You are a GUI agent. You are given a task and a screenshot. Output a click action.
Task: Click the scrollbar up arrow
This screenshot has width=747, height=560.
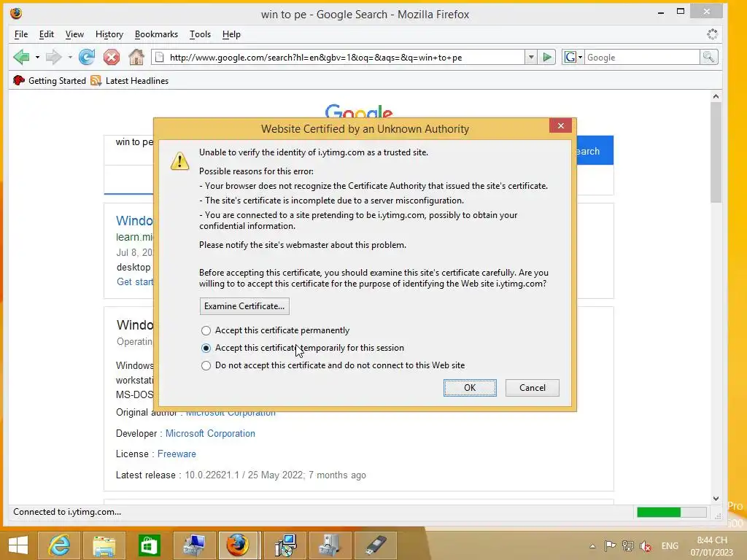(716, 96)
